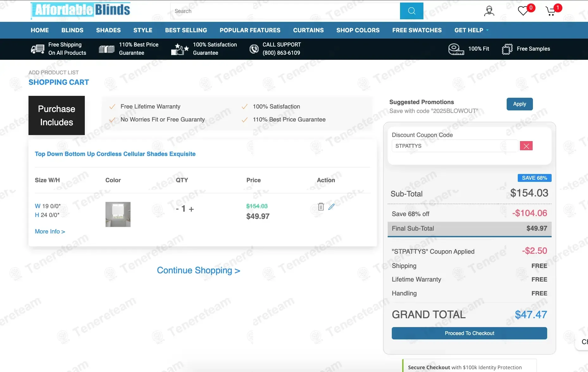The width and height of the screenshot is (588, 372).
Task: Increase quantity with the plus button
Action: coord(191,209)
